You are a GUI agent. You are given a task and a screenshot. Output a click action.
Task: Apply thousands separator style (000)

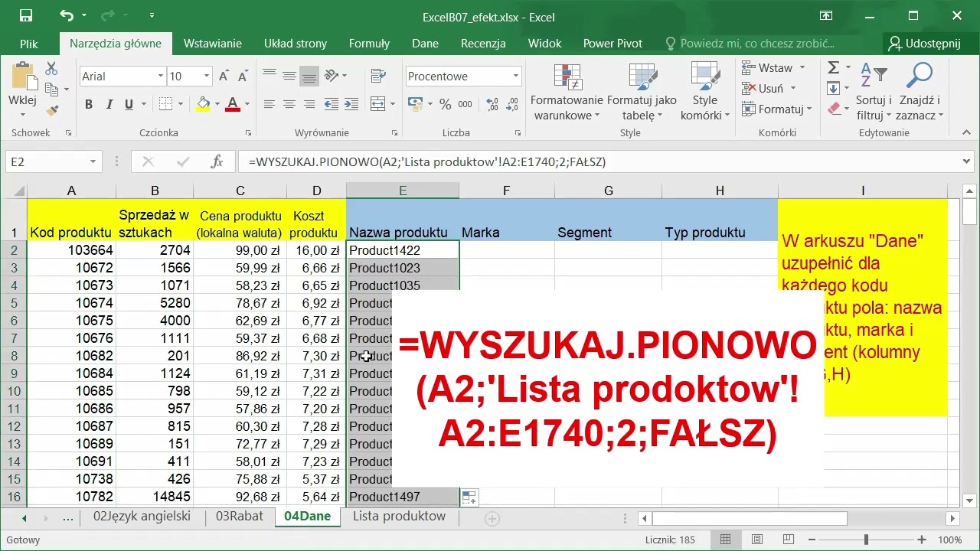point(465,104)
